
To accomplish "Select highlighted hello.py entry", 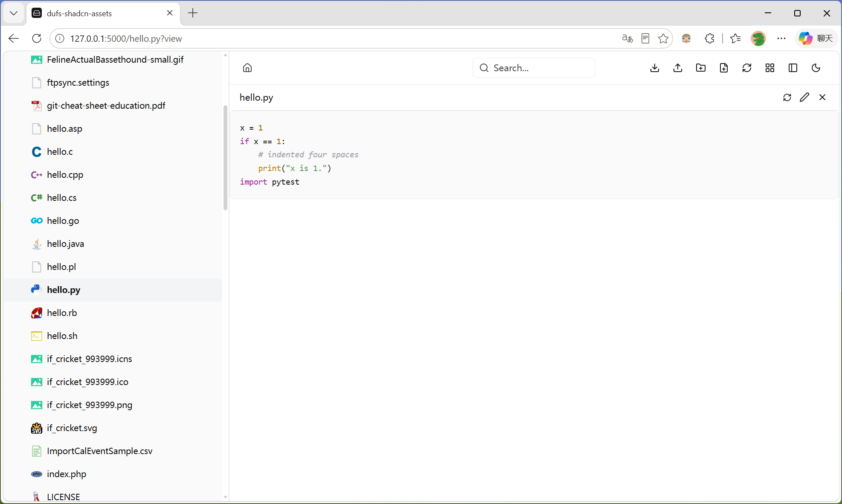I will click(x=113, y=290).
